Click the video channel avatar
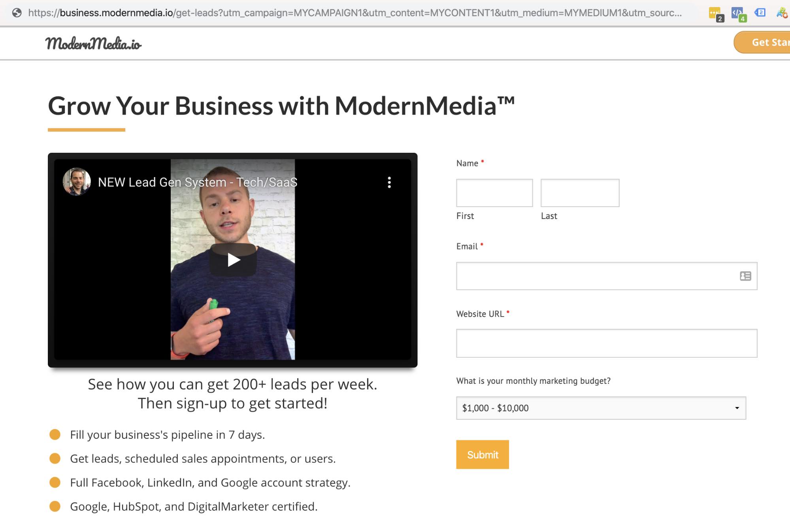 coord(77,182)
